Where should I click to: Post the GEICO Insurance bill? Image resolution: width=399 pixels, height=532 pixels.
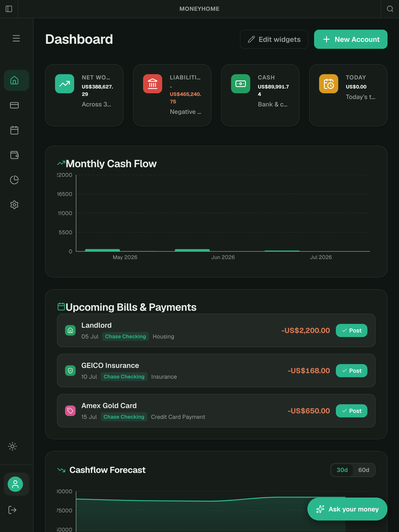(x=351, y=371)
